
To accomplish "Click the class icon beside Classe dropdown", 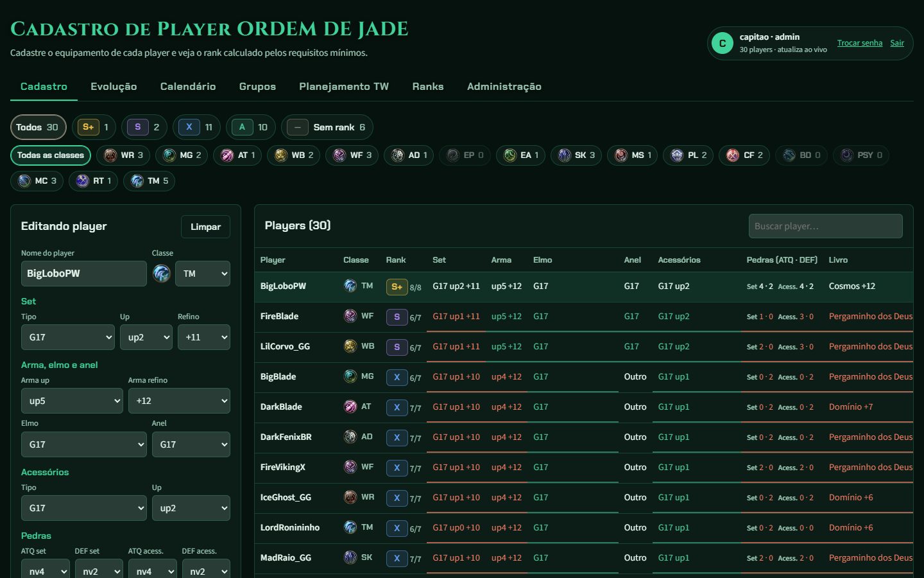I will point(162,274).
